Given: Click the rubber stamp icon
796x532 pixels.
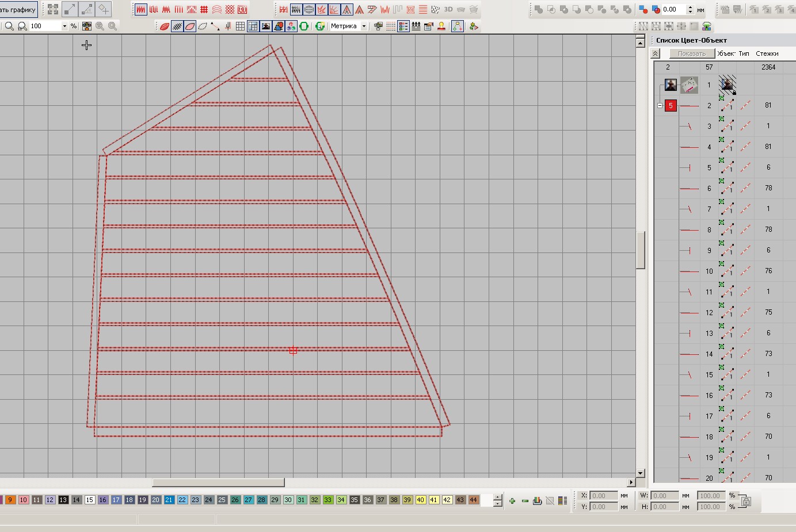Looking at the screenshot, I should [441, 26].
